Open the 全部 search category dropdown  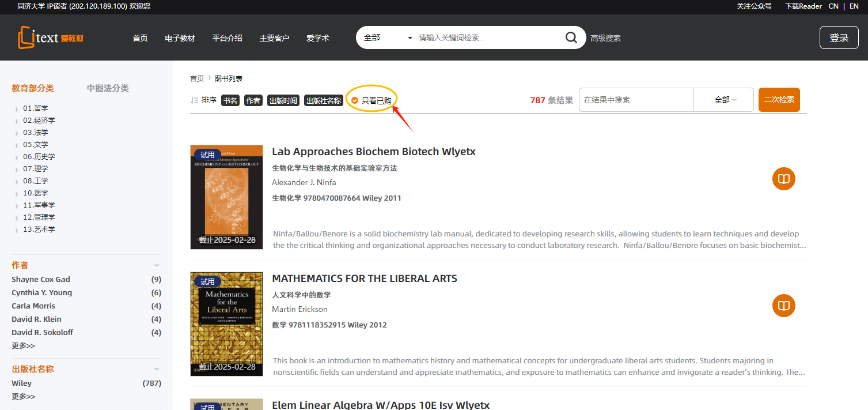(388, 38)
